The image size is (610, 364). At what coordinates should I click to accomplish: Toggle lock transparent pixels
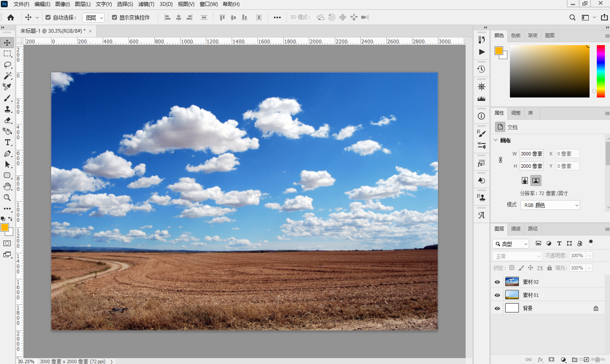512,268
